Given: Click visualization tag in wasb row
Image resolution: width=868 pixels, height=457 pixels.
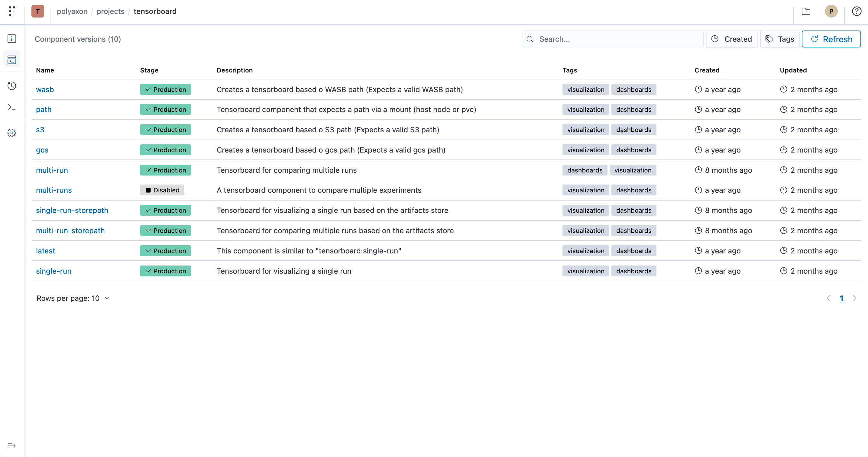Looking at the screenshot, I should (x=586, y=89).
